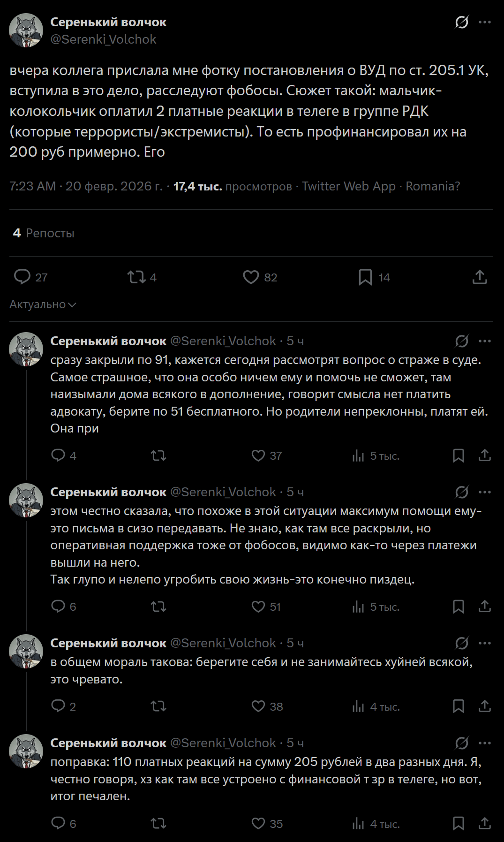Share the reply starting with 'поправка: 110'

[x=485, y=824]
